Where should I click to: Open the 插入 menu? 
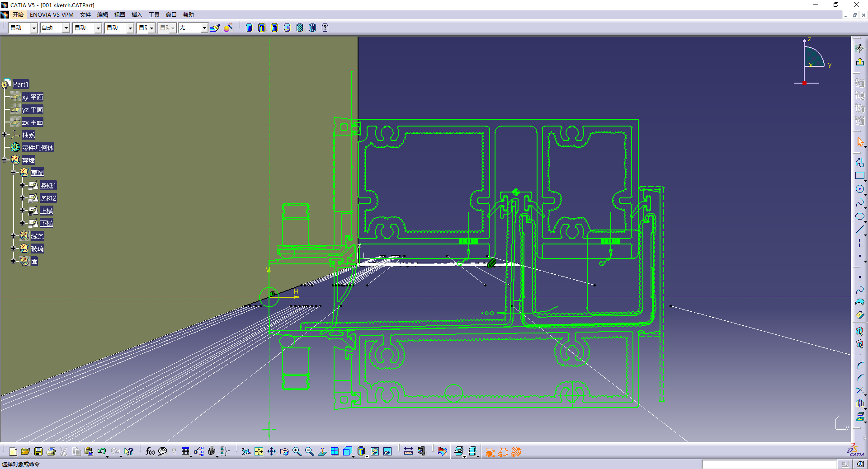point(137,15)
